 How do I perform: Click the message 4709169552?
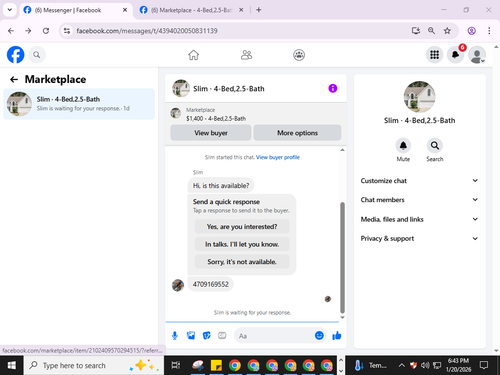(211, 284)
